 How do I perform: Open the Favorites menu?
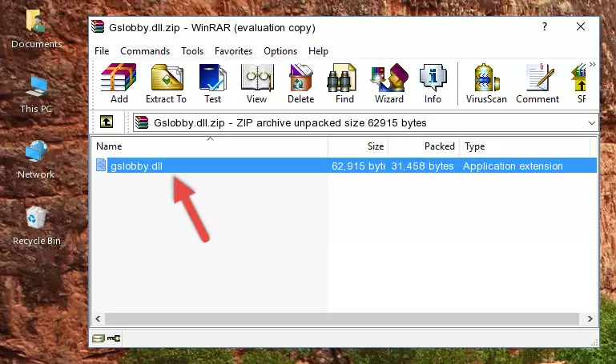pos(233,51)
